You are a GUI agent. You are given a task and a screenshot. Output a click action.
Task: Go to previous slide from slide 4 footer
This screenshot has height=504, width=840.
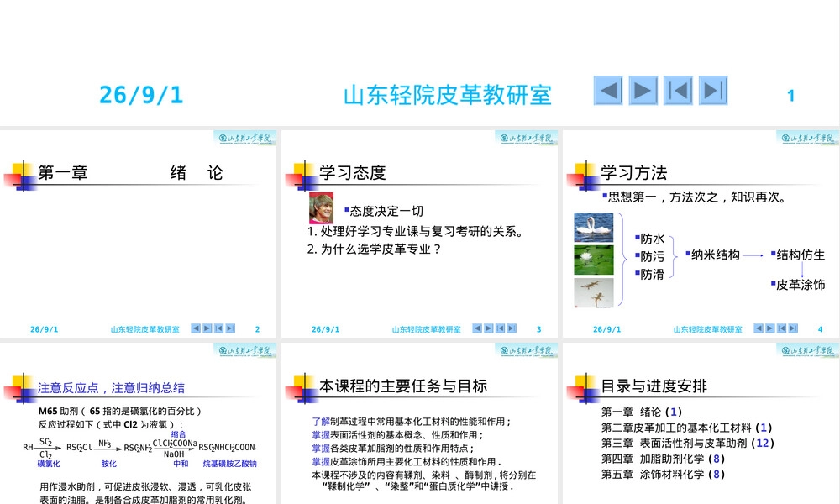[758, 328]
